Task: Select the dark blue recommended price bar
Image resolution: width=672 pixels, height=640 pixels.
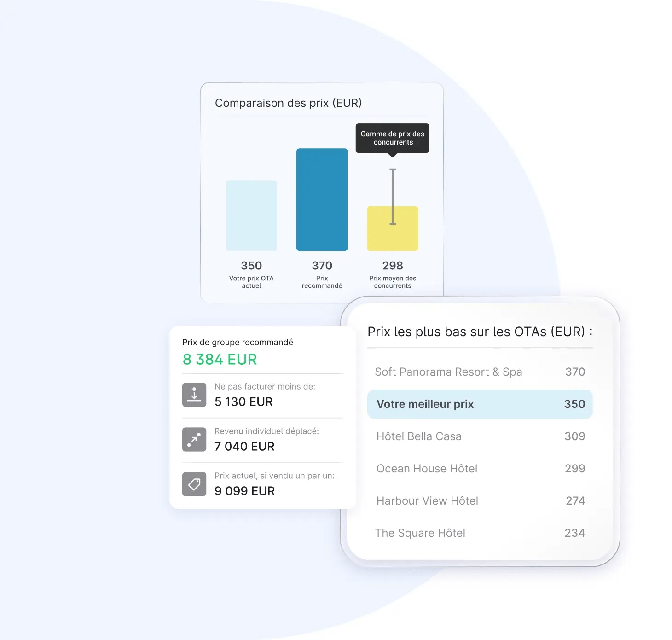Action: [322, 199]
